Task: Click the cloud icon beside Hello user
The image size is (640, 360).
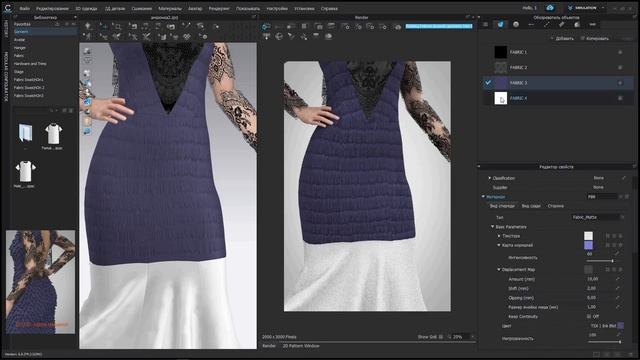Action: pos(550,8)
